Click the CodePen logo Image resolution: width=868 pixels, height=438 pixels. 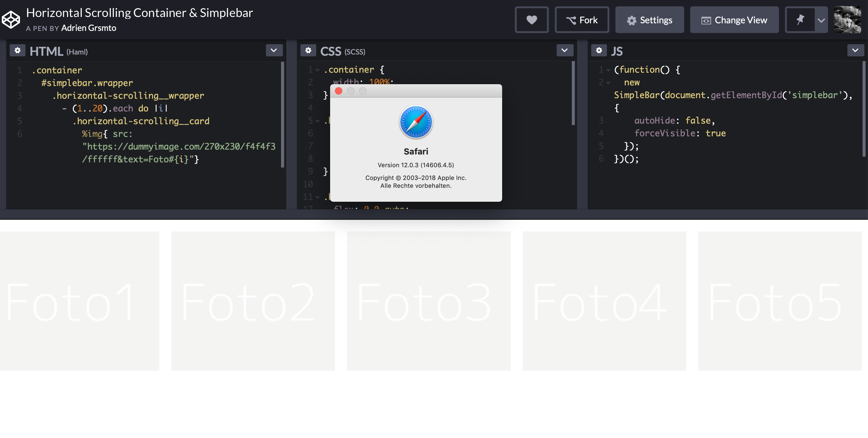click(x=10, y=20)
